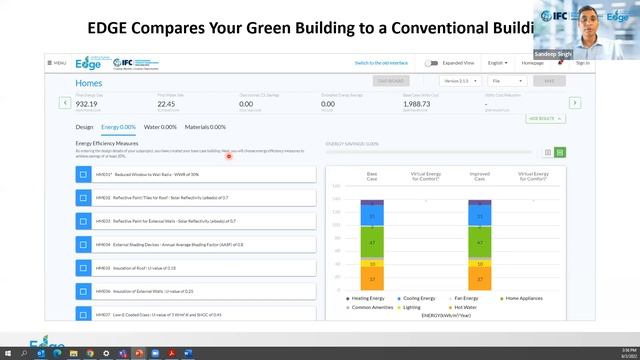Open Adobe Acrobat from the taskbar
Image resolution: width=640 pixels, height=360 pixels.
click(x=171, y=353)
